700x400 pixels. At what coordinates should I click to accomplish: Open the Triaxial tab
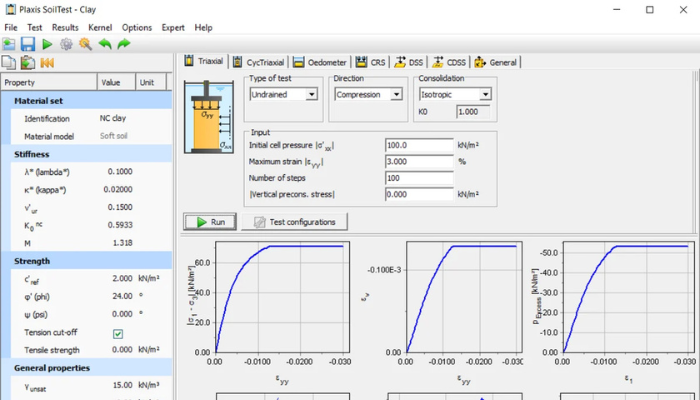coord(205,61)
